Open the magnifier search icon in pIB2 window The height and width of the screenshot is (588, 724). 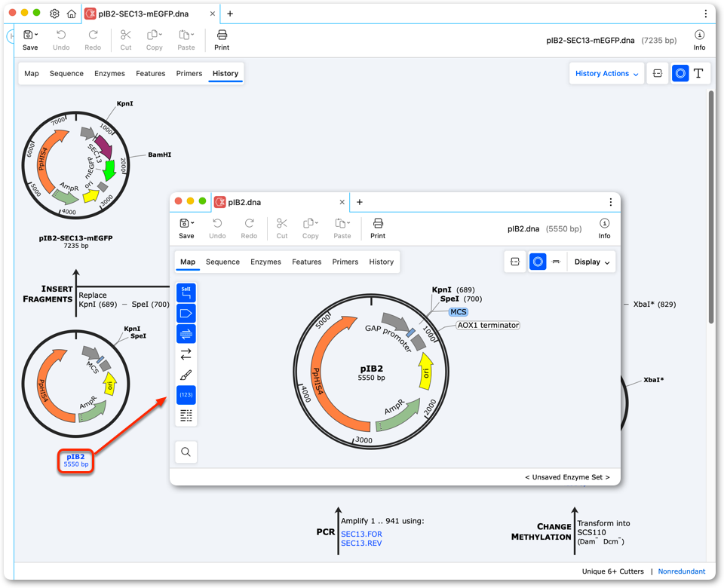[186, 452]
